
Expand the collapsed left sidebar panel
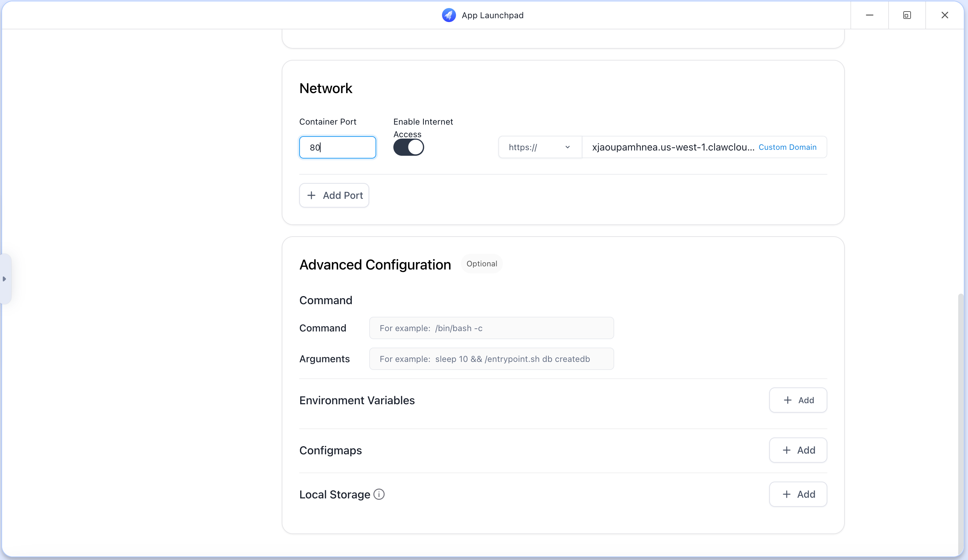click(x=5, y=279)
